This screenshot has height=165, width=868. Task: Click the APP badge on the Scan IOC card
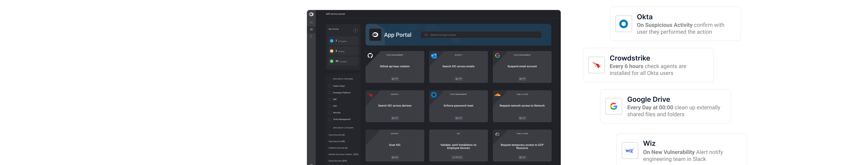[395, 157]
